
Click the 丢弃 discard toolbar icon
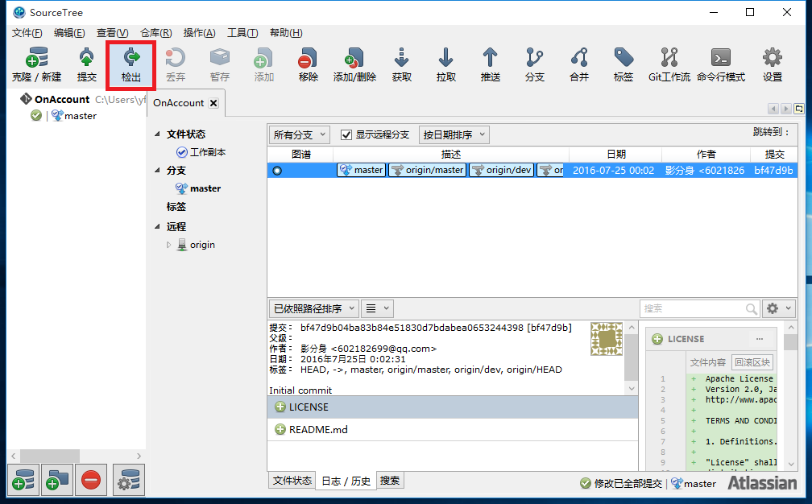coord(175,64)
